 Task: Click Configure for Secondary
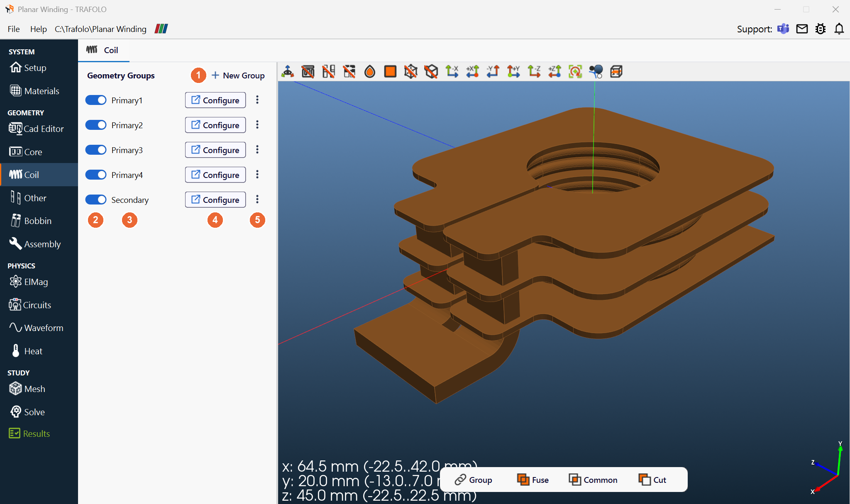(215, 200)
